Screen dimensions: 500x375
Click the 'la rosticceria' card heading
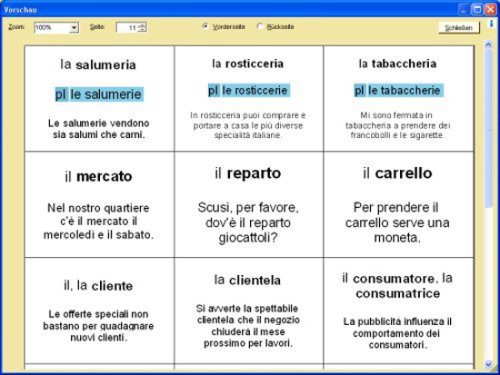click(x=248, y=64)
